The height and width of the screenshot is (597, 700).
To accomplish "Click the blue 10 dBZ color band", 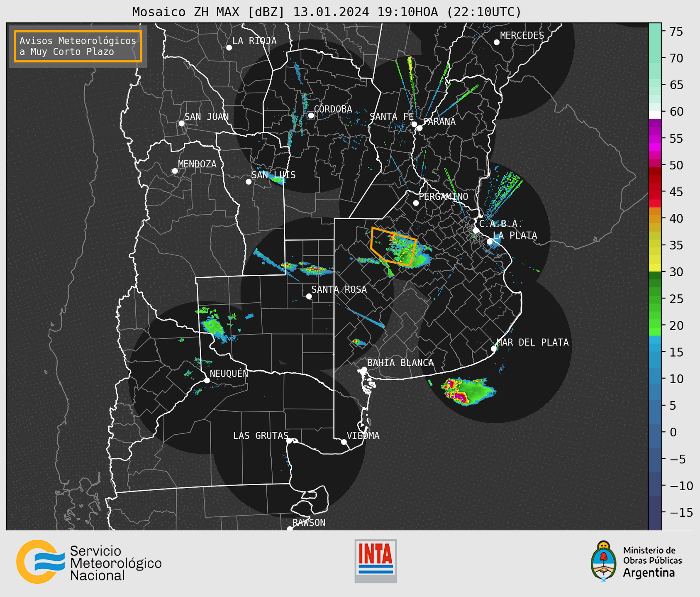I will click(655, 379).
